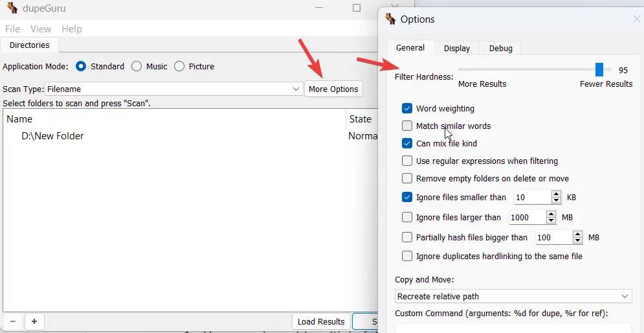The image size is (644, 333).
Task: Select the D:\New Folder row
Action: pyautogui.click(x=190, y=135)
